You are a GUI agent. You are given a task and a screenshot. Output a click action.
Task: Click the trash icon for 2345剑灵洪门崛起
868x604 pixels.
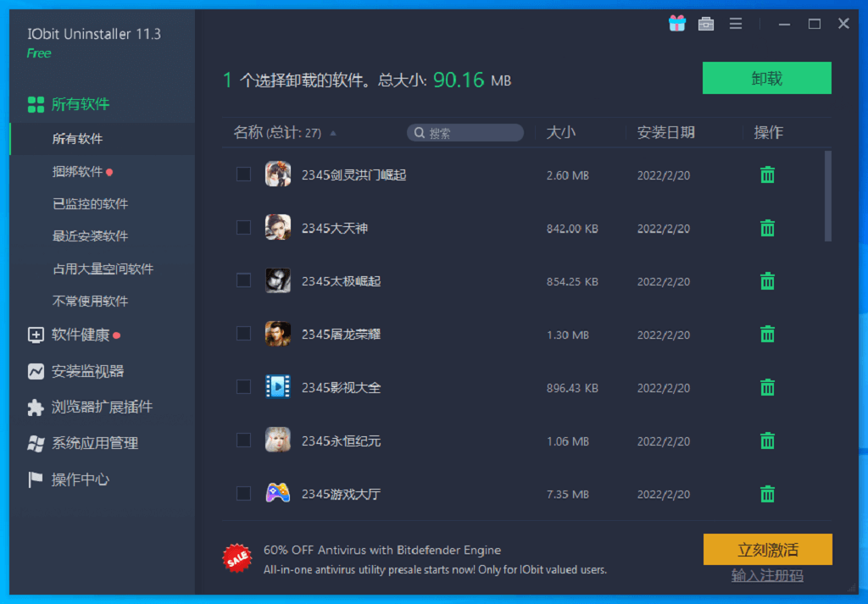click(767, 175)
